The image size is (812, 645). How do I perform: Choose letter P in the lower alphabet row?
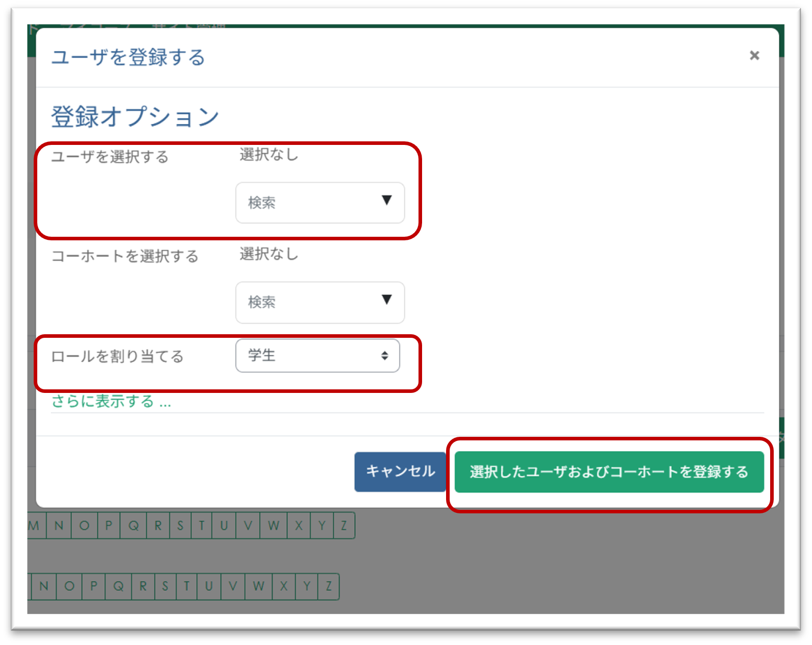[93, 586]
